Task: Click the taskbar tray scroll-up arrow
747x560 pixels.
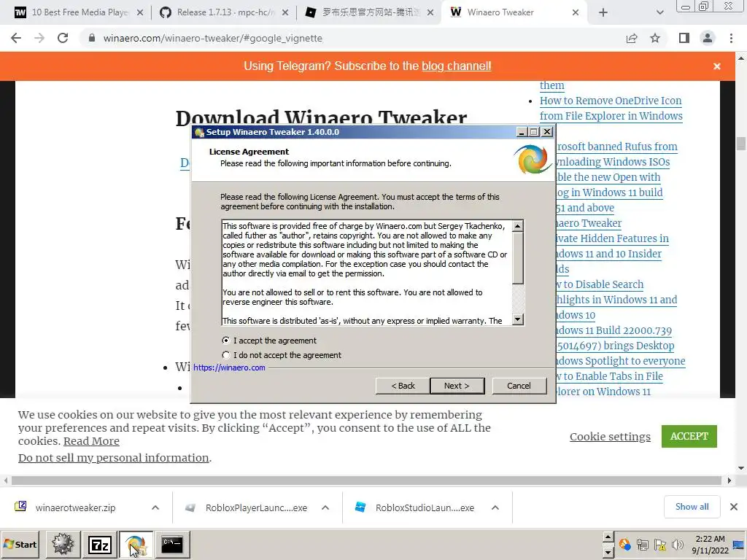Action: 608,537
